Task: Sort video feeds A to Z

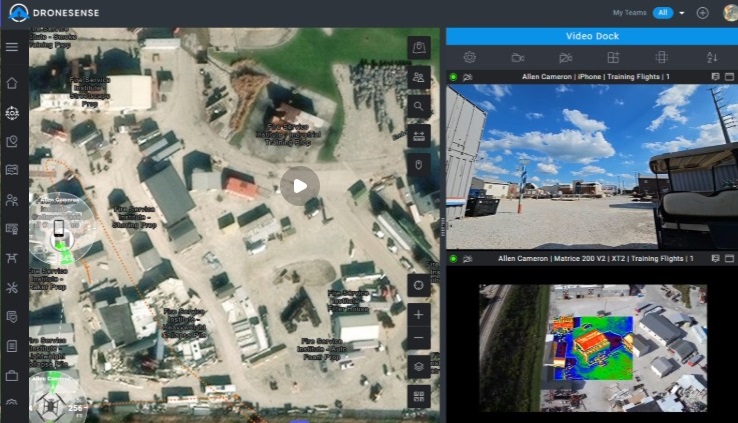Action: click(x=712, y=57)
